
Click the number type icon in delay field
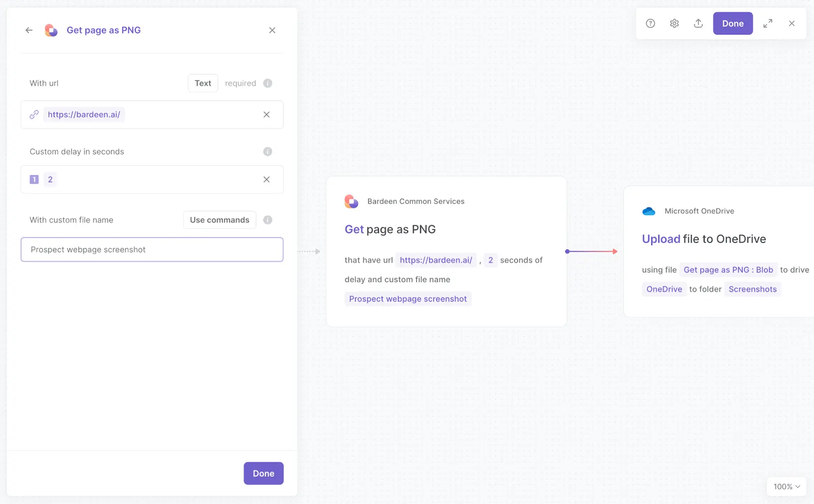click(34, 180)
